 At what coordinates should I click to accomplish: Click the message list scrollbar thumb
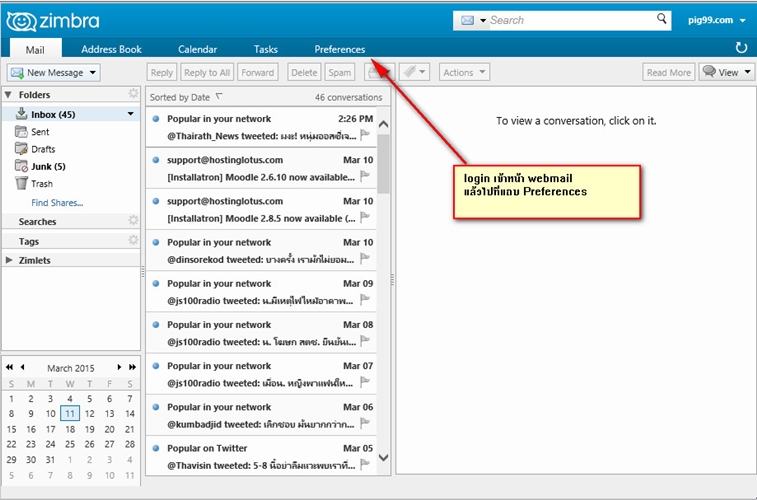(x=383, y=163)
